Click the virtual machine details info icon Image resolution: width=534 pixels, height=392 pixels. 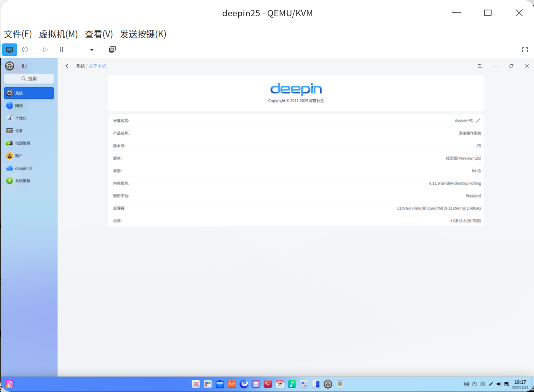pos(25,49)
